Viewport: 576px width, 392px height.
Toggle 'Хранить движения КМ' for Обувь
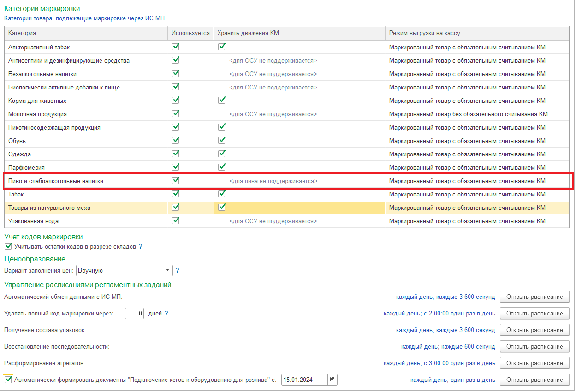coord(222,141)
